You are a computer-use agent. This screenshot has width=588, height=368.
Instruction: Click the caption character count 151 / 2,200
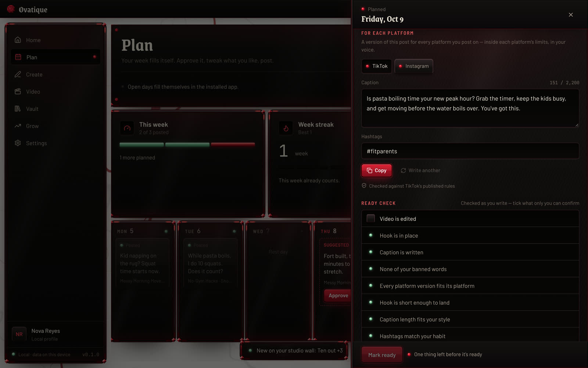pyautogui.click(x=564, y=83)
